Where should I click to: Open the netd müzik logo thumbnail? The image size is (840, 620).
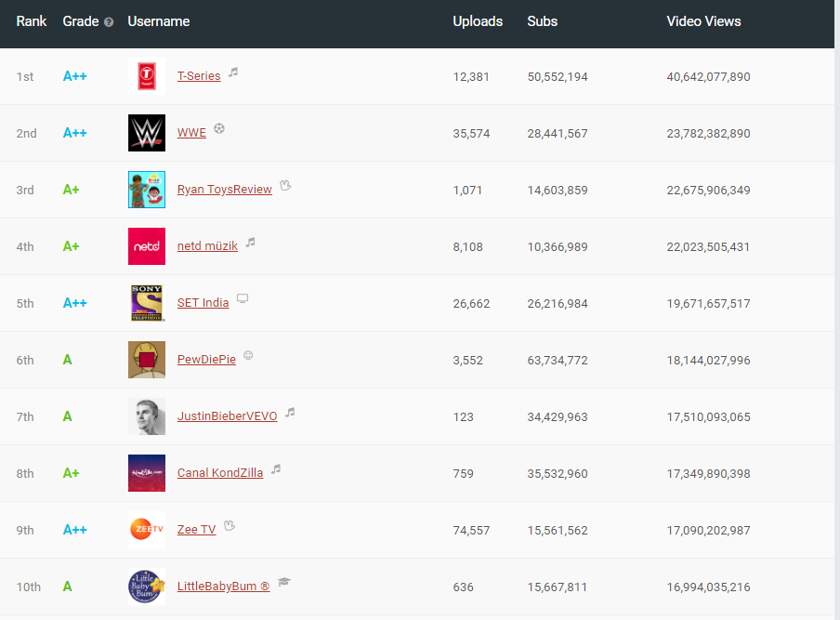tap(147, 246)
